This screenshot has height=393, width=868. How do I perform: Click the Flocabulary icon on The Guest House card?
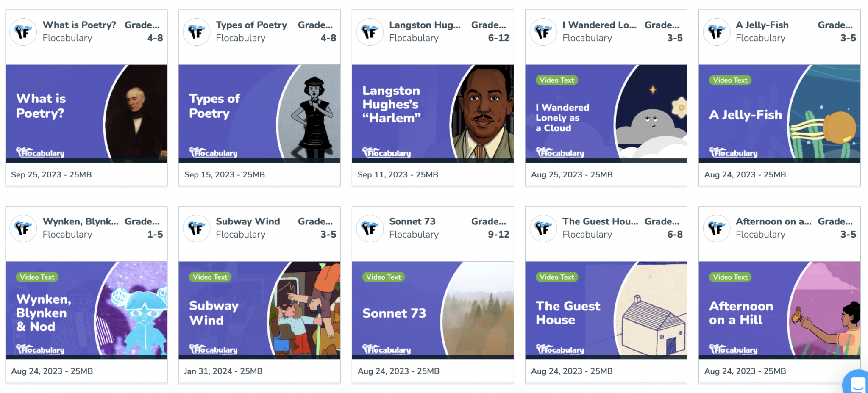[543, 228]
